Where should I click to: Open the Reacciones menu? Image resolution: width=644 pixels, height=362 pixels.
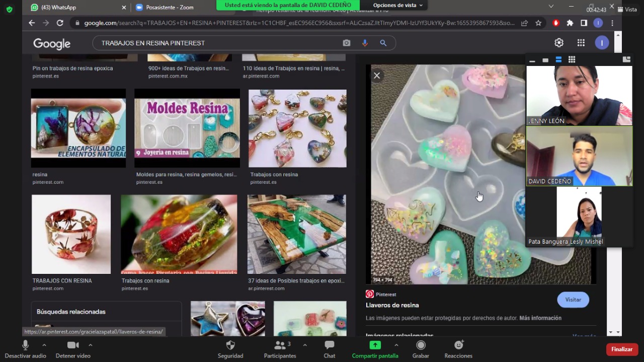click(x=458, y=345)
